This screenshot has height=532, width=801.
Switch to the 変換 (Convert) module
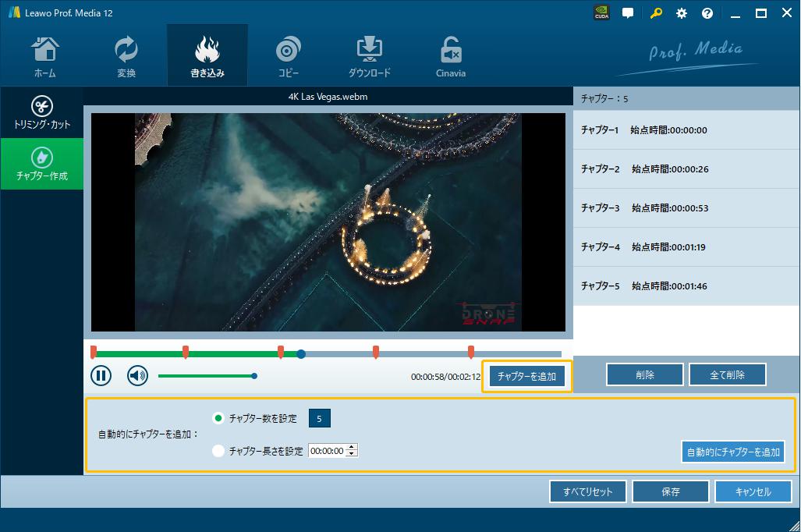point(126,56)
